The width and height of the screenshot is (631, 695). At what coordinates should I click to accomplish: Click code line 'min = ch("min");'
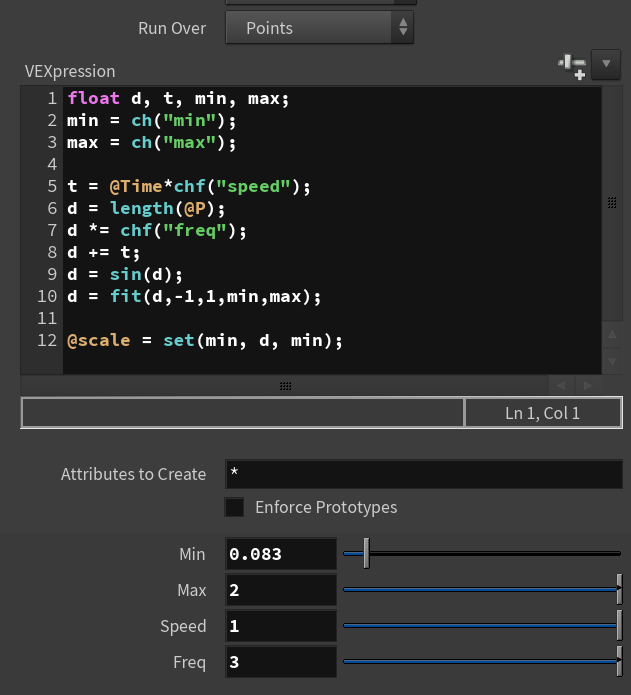tap(152, 121)
